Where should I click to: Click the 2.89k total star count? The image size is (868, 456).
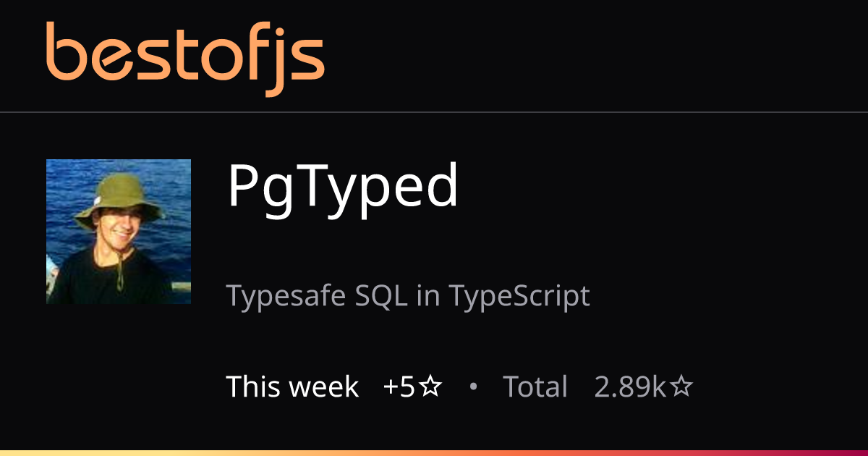(x=630, y=387)
